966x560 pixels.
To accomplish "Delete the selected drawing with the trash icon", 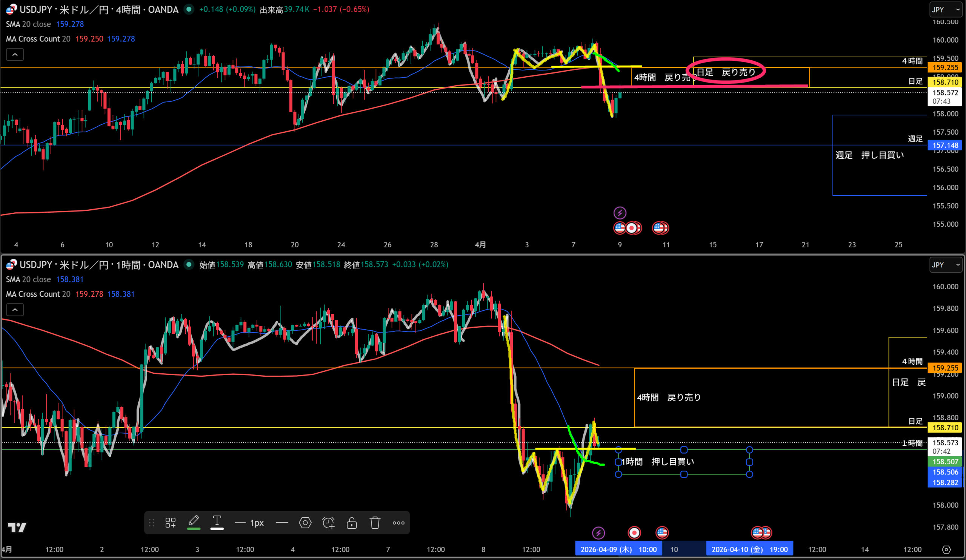I will pyautogui.click(x=375, y=522).
